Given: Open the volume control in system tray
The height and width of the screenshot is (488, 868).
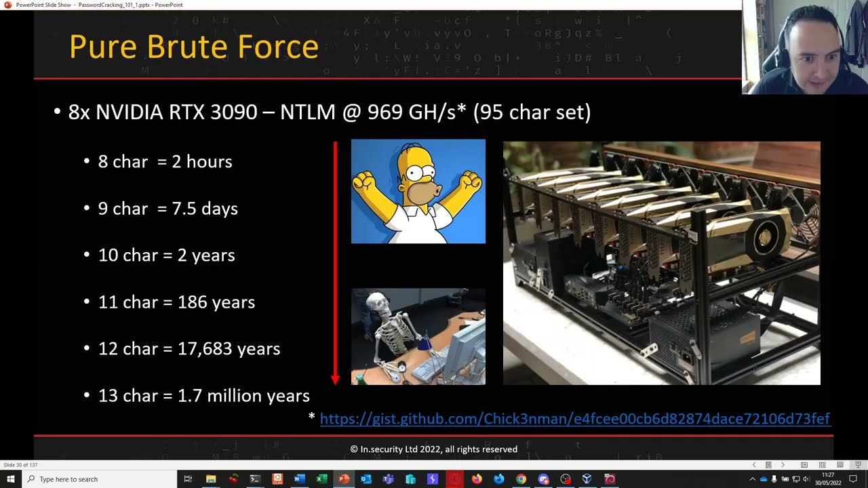Looking at the screenshot, I should 806,479.
